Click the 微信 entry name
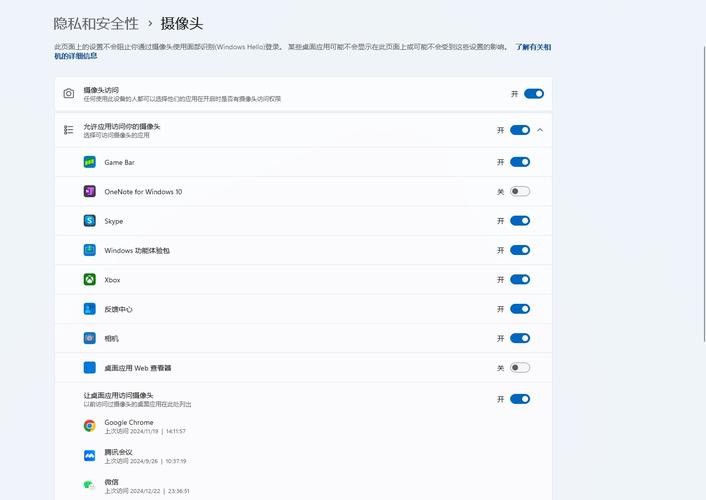706x500 pixels. 112,482
